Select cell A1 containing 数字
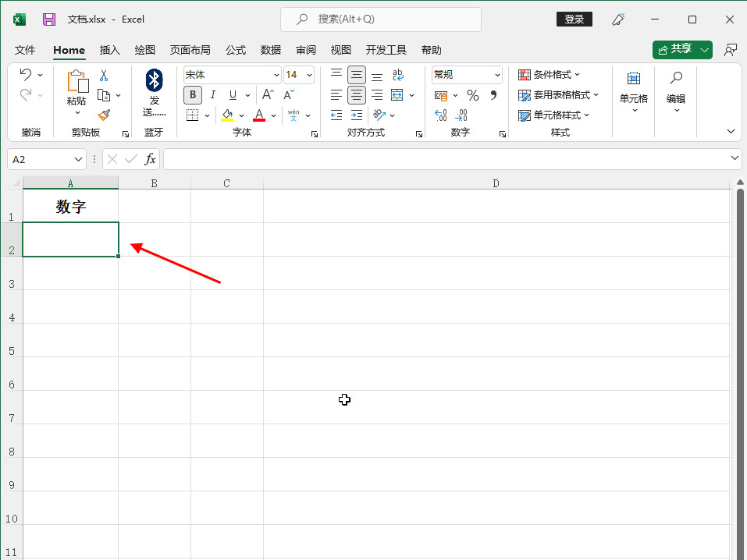This screenshot has width=747, height=560. click(70, 206)
